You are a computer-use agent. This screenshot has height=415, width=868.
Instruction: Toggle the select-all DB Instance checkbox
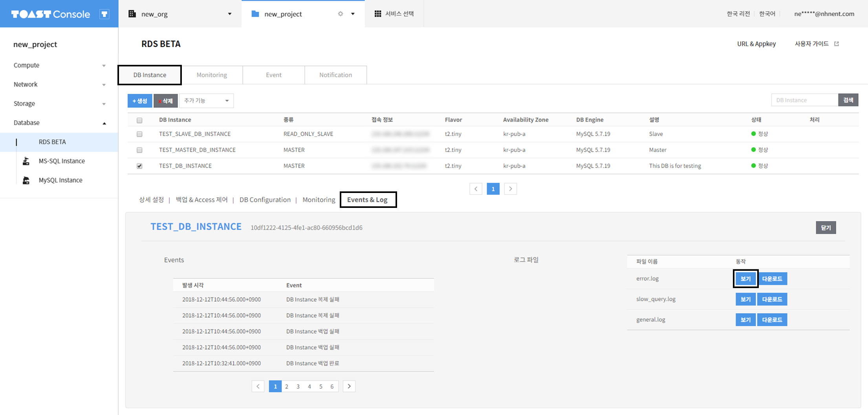139,120
